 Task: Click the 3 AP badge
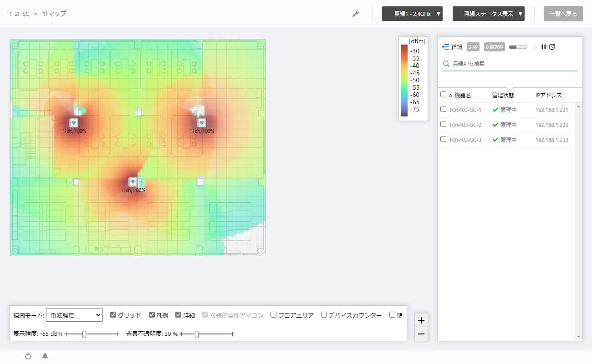473,47
